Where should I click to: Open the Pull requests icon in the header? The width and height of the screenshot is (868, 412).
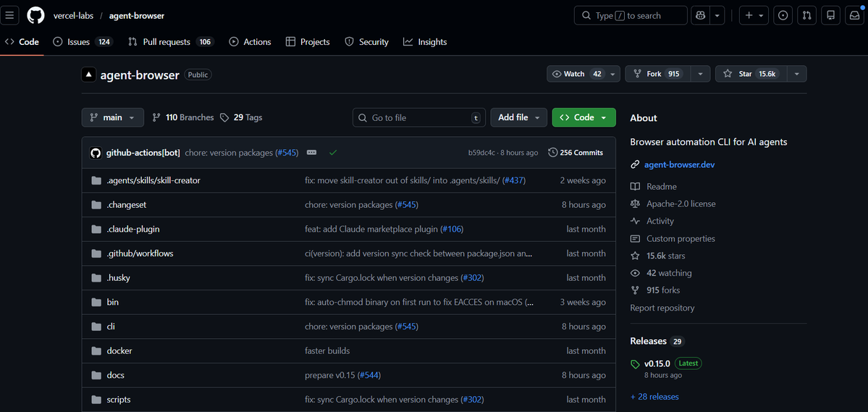pos(806,15)
